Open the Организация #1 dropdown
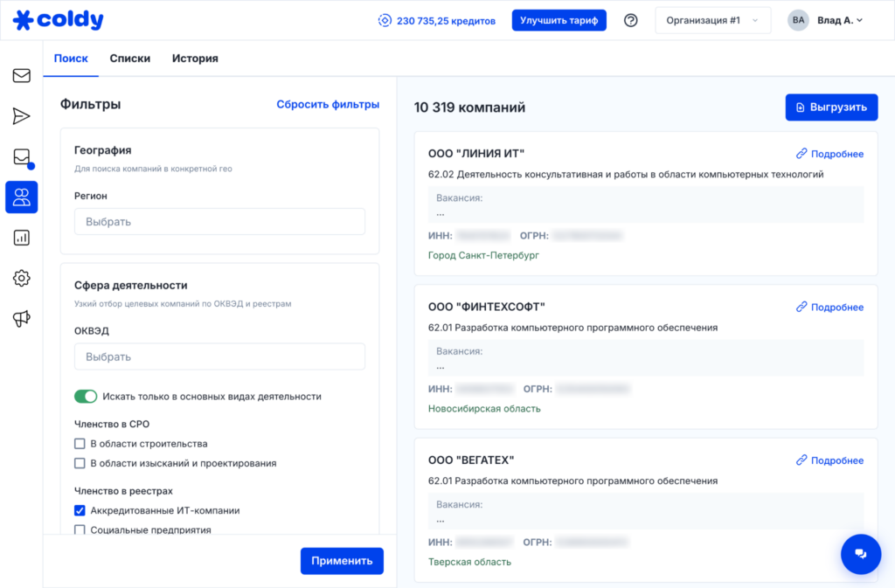The height and width of the screenshot is (588, 895). [x=713, y=20]
